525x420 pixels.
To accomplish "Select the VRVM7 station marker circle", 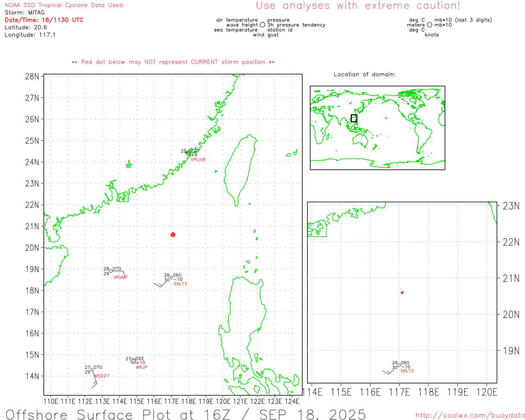I will click(x=111, y=271).
